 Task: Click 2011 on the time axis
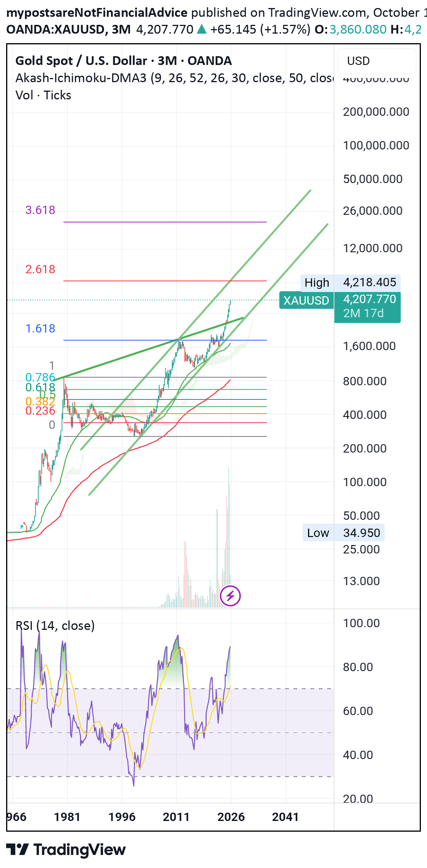tap(176, 817)
